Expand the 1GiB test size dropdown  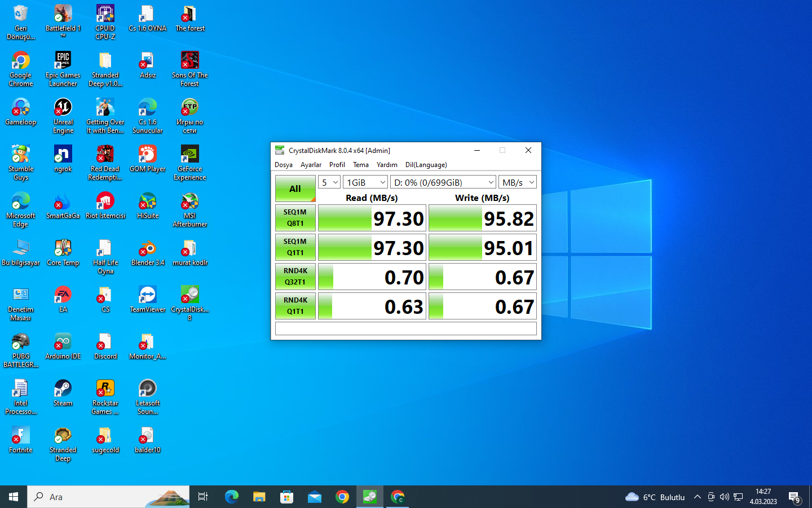point(365,182)
